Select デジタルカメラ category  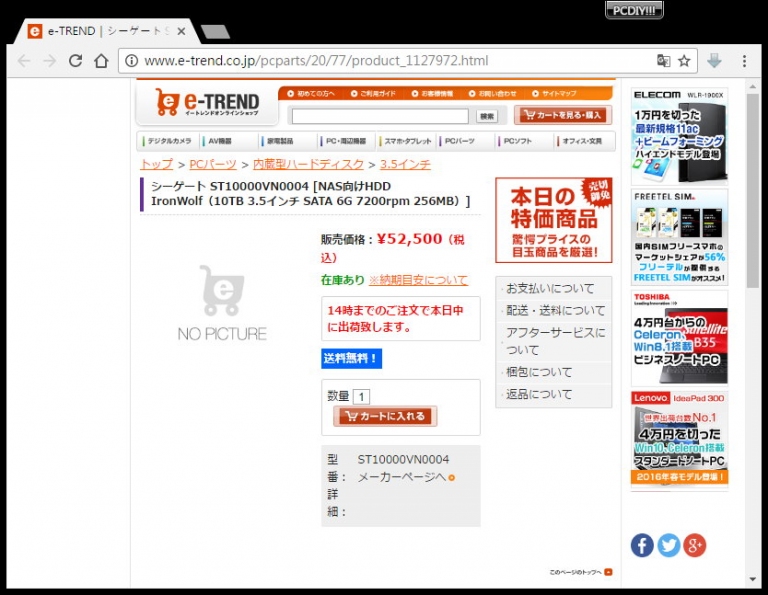(x=168, y=141)
